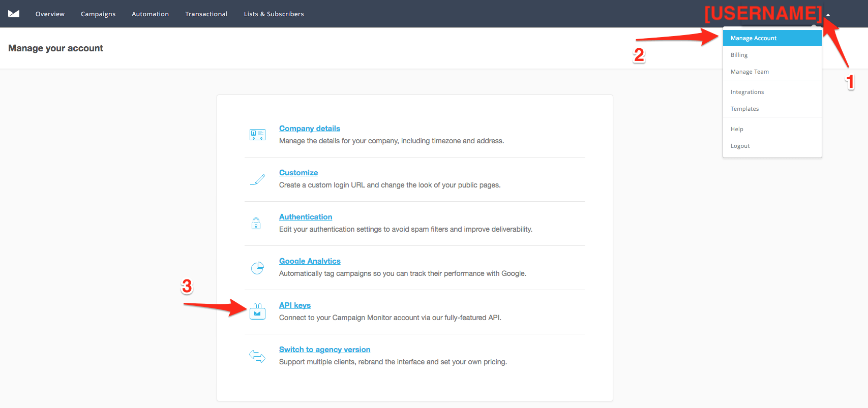Open Manage Team from the dropdown
The image size is (868, 408).
[x=772, y=72]
